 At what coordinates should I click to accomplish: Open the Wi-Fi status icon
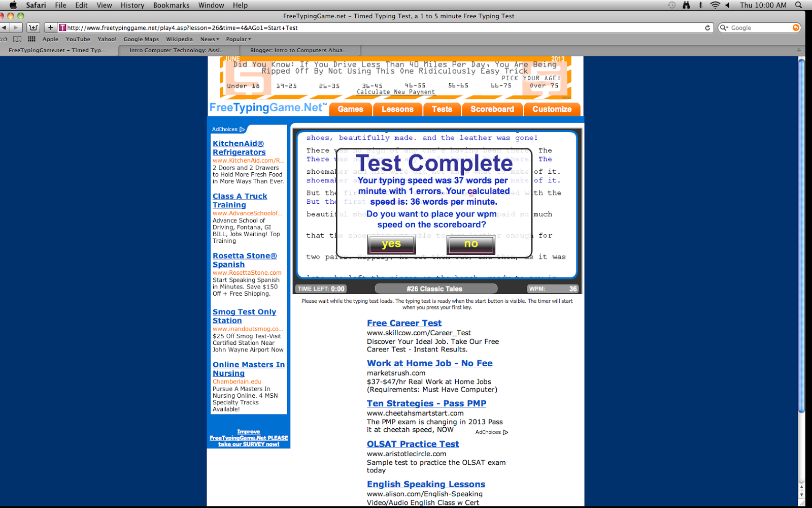tap(715, 5)
